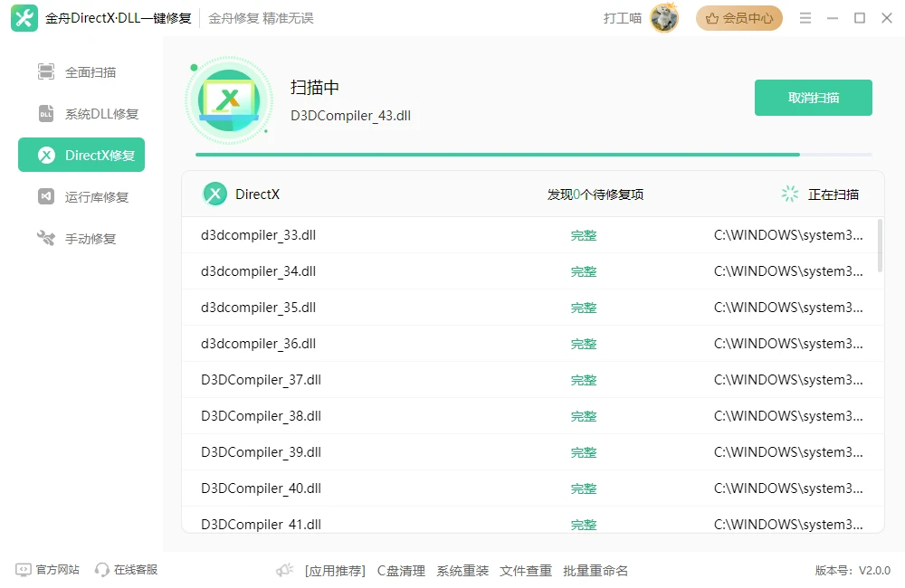Image resolution: width=905 pixels, height=588 pixels.
Task: Select d3dcompiler_36.dll row
Action: [533, 344]
